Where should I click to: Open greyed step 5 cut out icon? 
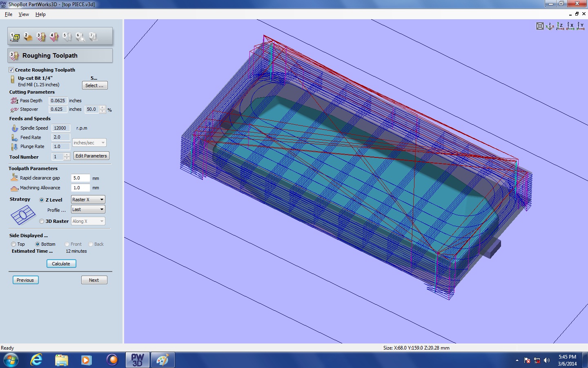coord(67,37)
